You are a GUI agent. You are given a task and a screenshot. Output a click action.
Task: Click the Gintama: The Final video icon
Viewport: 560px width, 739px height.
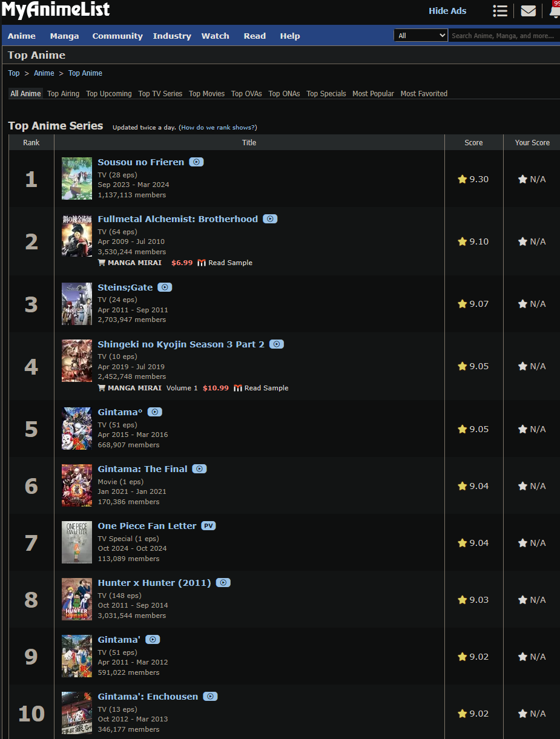click(200, 469)
